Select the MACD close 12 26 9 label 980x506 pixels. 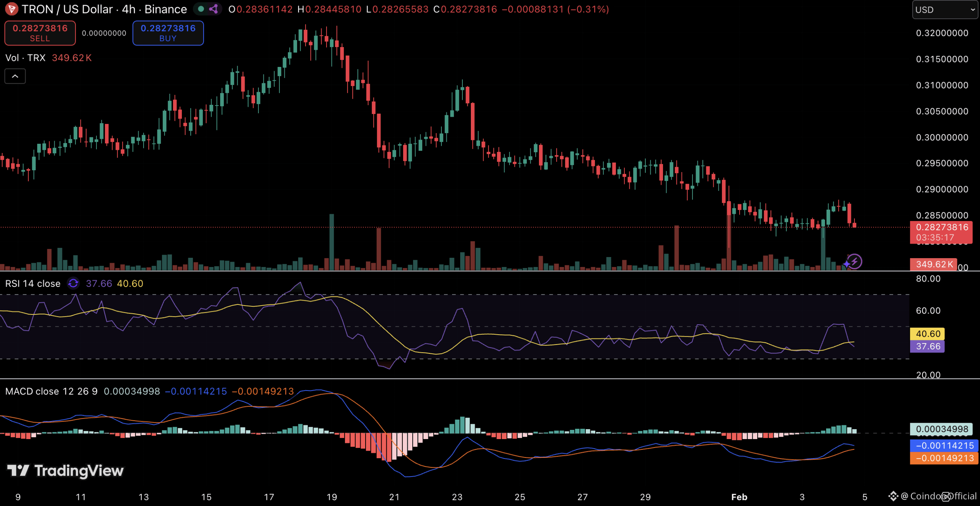tap(51, 391)
